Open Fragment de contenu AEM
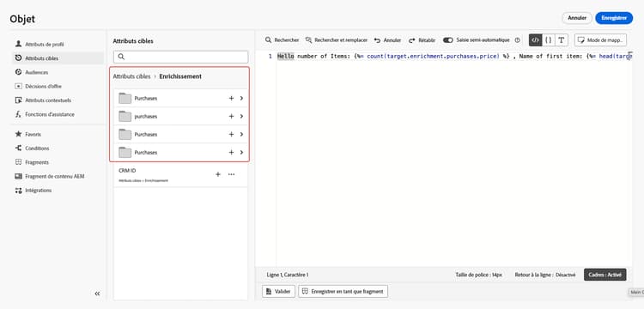 (49, 177)
